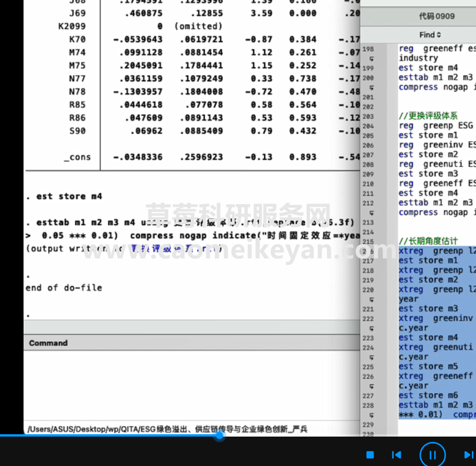Click line 207 'est store m2' code
This screenshot has width=476, height=466.
coord(428,155)
